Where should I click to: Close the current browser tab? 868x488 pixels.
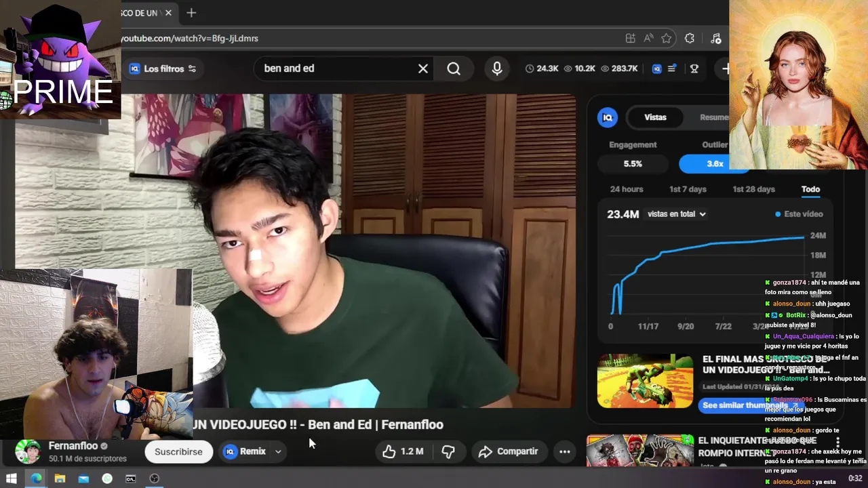(x=168, y=13)
